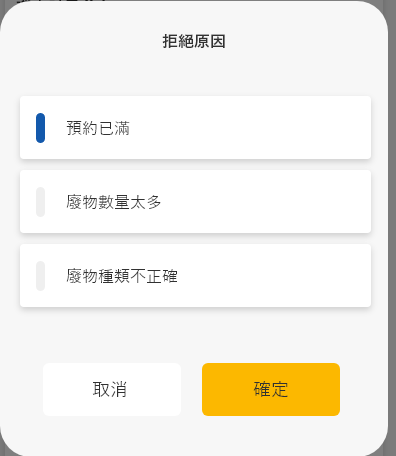
Task: Choose the 預約已滿 reason card
Action: pos(195,128)
